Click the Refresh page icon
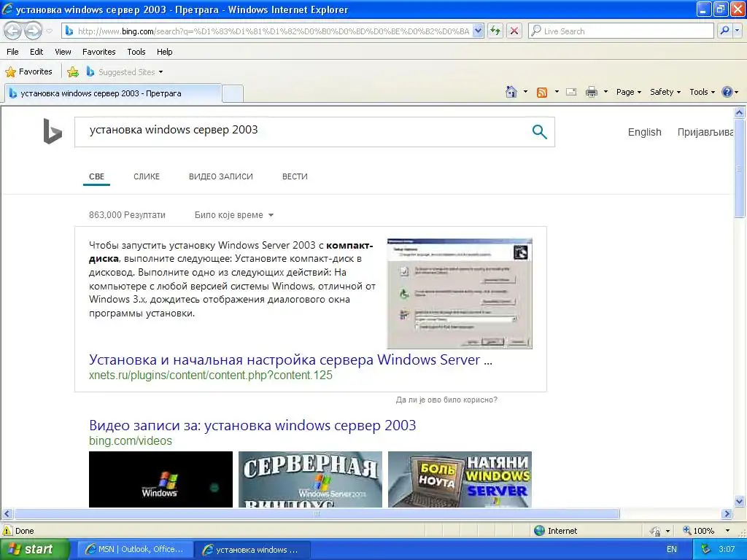The height and width of the screenshot is (560, 747). 495,31
